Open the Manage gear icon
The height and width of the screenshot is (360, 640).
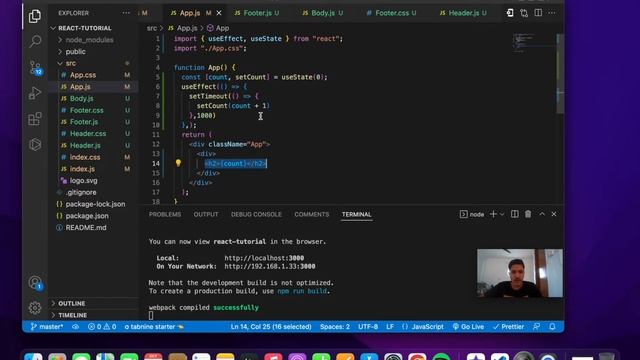pyautogui.click(x=35, y=308)
